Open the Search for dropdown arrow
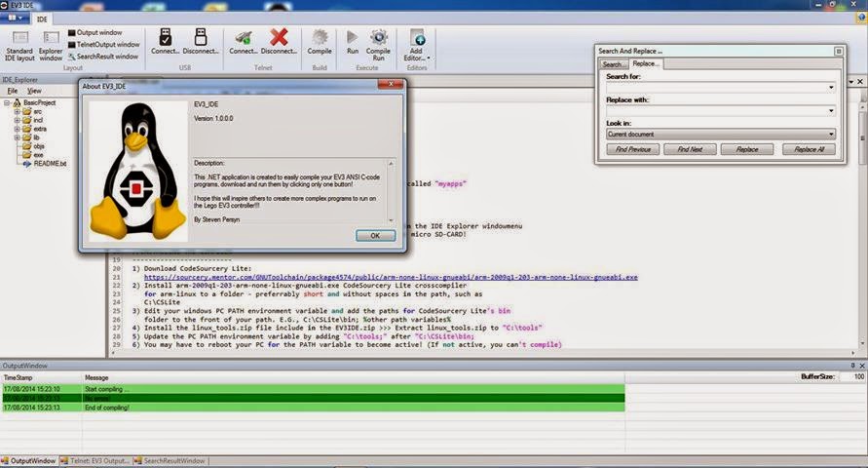The image size is (868, 468). coord(831,88)
